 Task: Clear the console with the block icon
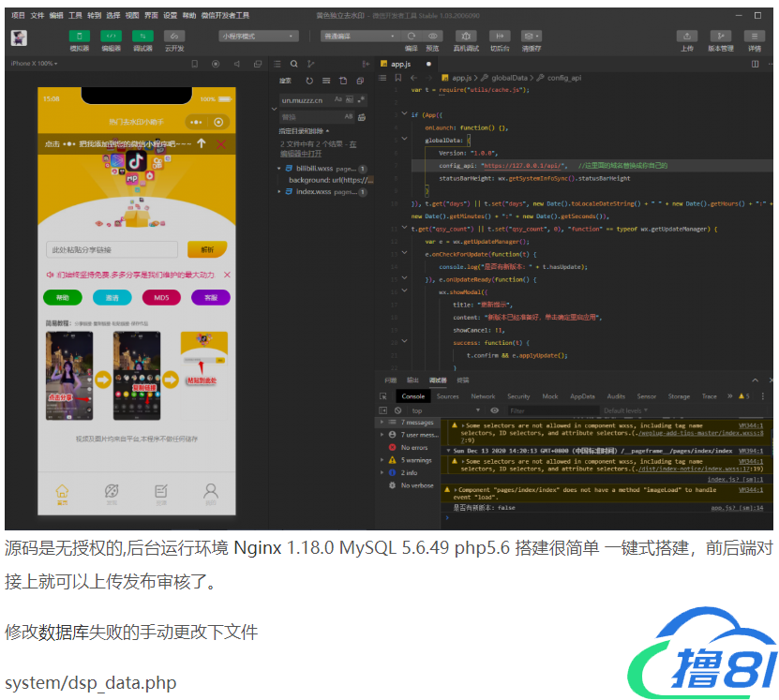point(397,410)
